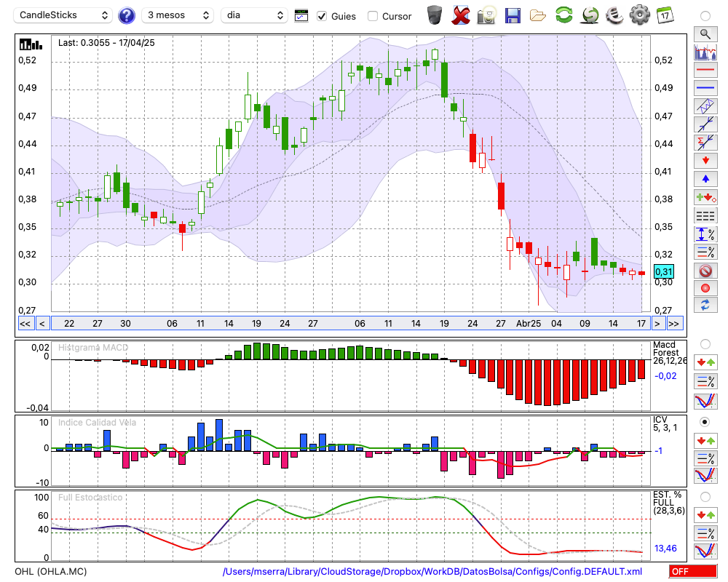Click the green refresh arrows icon
The height and width of the screenshot is (582, 728).
(563, 15)
